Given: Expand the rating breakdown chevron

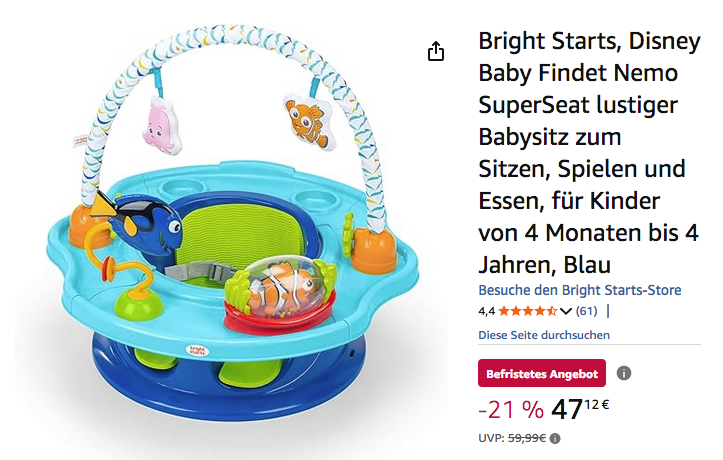Looking at the screenshot, I should [x=566, y=311].
